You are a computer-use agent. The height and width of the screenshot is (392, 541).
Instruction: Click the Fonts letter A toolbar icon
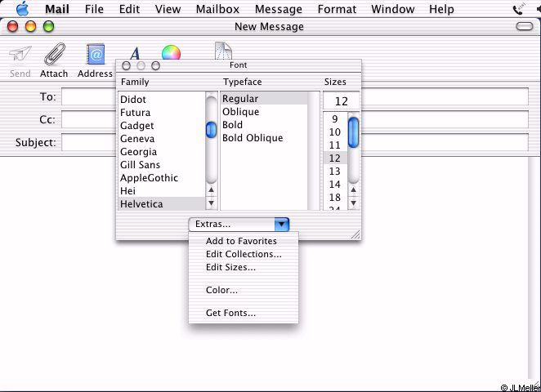pyautogui.click(x=136, y=53)
